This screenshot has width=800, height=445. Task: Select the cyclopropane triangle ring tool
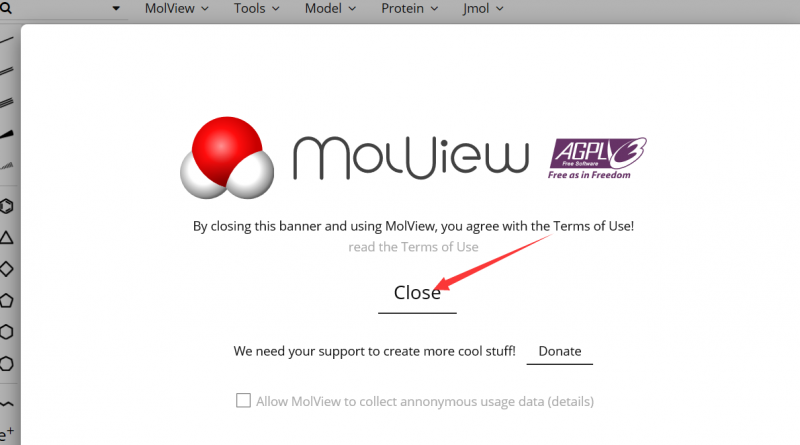click(x=6, y=238)
